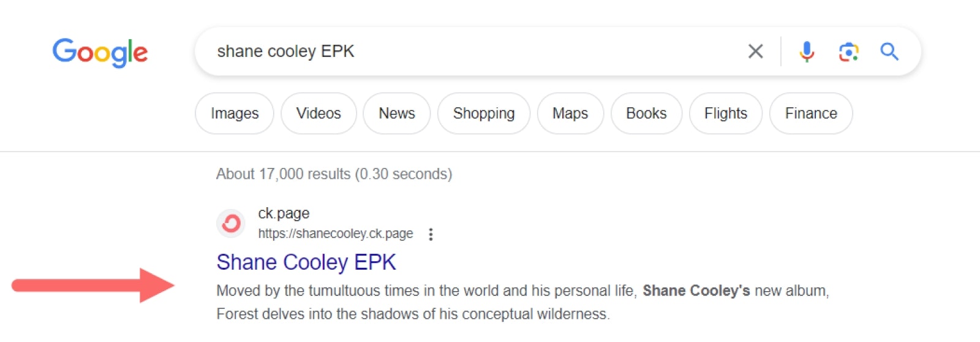Clear the search query with the X icon
This screenshot has height=342, width=980.
coord(756,51)
